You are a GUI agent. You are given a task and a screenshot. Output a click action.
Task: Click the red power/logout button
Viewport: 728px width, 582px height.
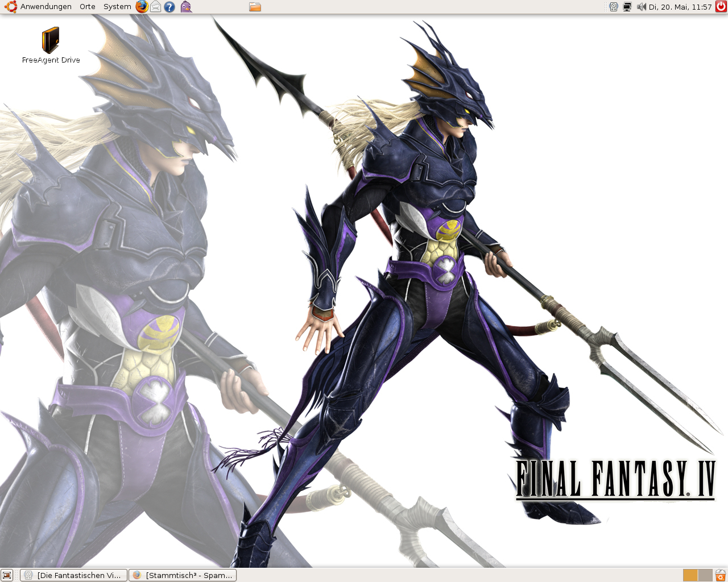tap(721, 7)
